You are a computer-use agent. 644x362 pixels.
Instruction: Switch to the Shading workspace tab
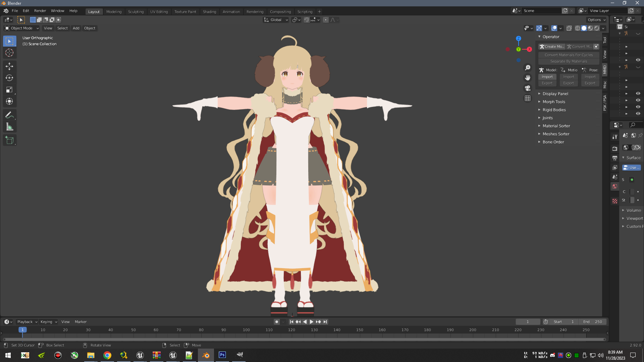coord(209,11)
